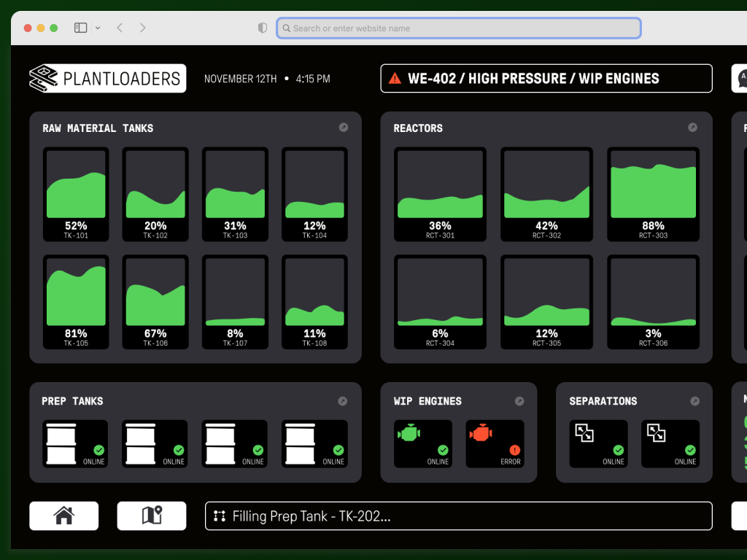Click the browser privacy shield icon
This screenshot has width=747, height=560.
pos(263,28)
